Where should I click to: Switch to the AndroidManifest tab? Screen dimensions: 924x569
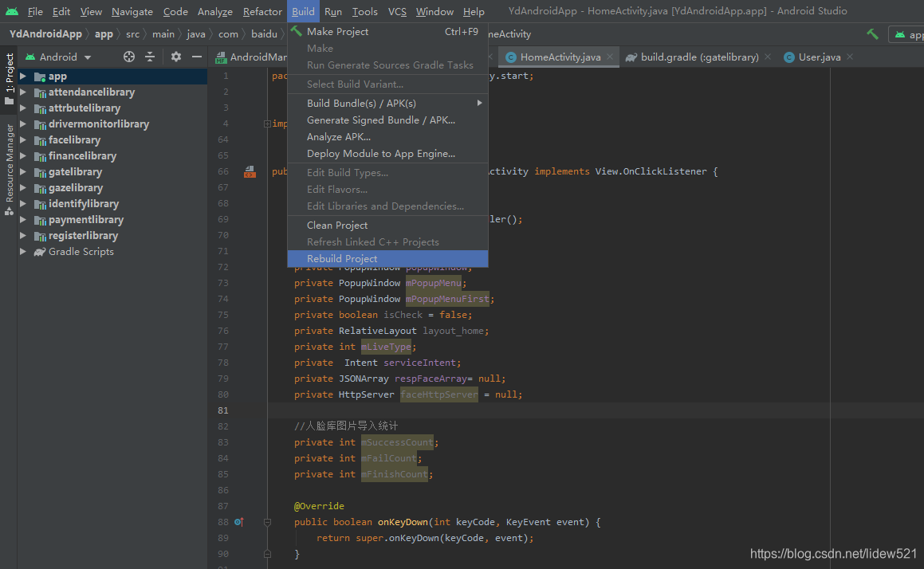[251, 57]
